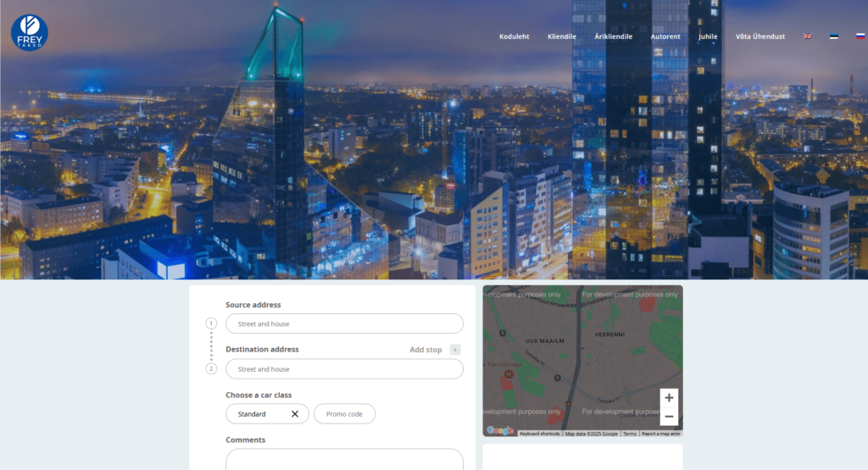
Task: Focus the Source address input field
Action: click(x=344, y=323)
